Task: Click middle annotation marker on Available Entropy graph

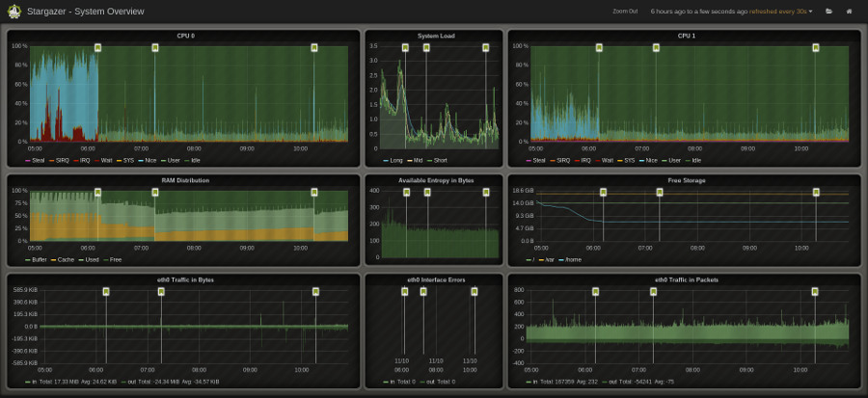Action: click(x=427, y=192)
